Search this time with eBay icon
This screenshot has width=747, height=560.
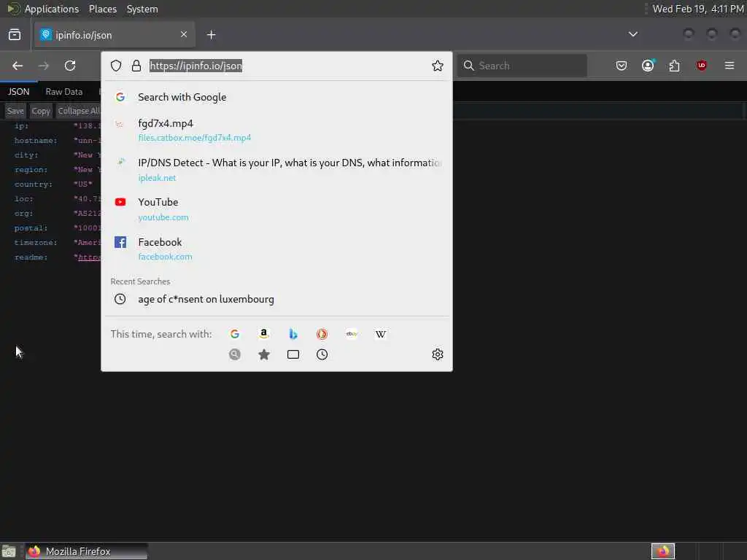click(352, 334)
